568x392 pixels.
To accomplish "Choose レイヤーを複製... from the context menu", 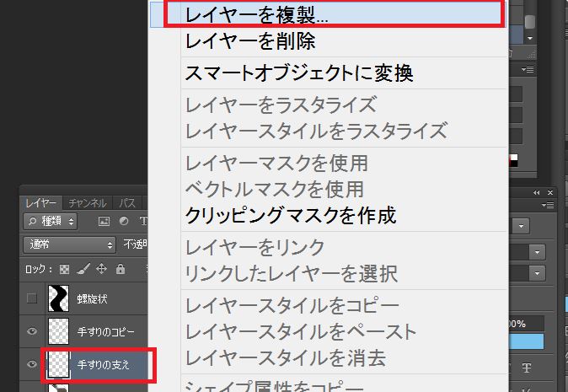I will tap(328, 14).
